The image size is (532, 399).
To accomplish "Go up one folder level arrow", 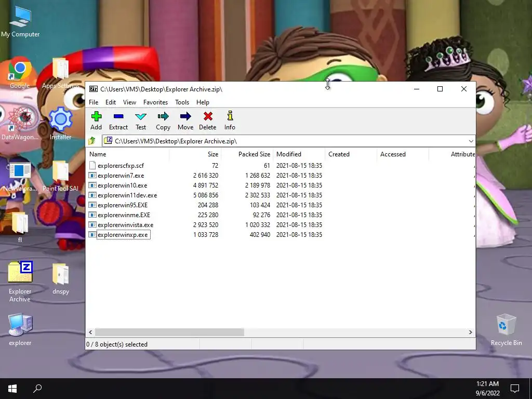I will 92,141.
